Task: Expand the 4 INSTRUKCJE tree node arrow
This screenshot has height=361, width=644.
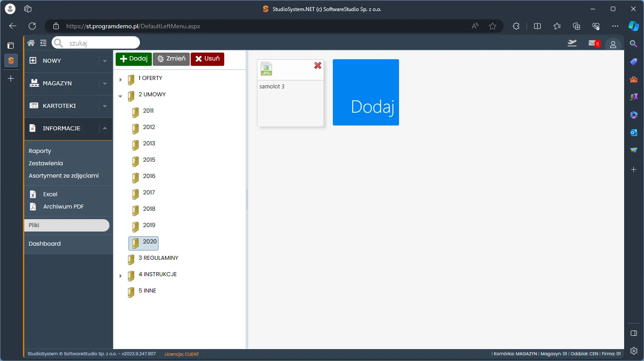Action: (x=121, y=276)
